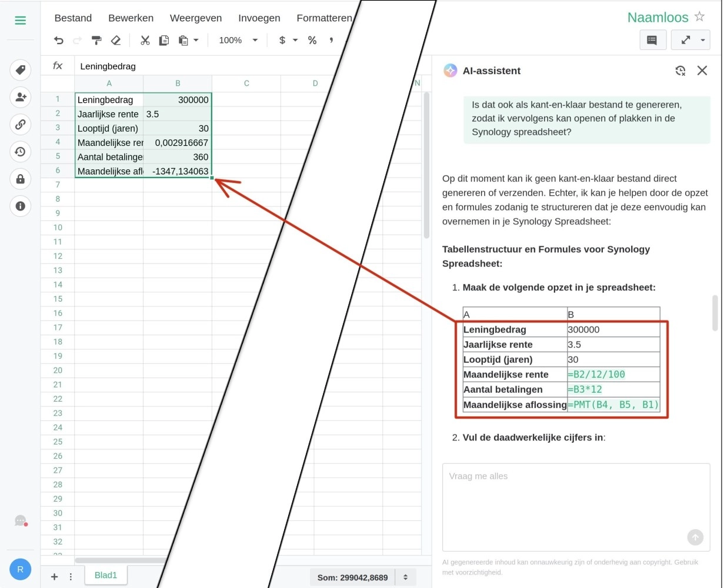Select the paint format roller tool

(x=96, y=40)
